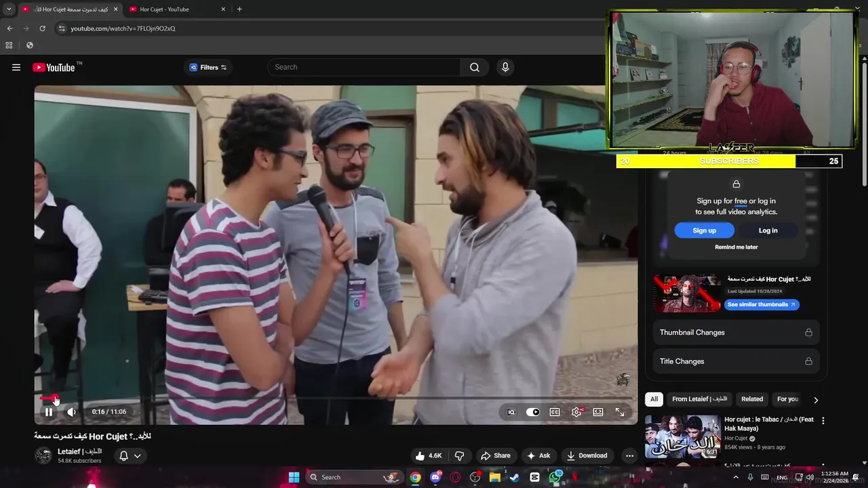Viewport: 868px width, 488px height.
Task: Open See similar thumbnails link
Action: click(762, 305)
